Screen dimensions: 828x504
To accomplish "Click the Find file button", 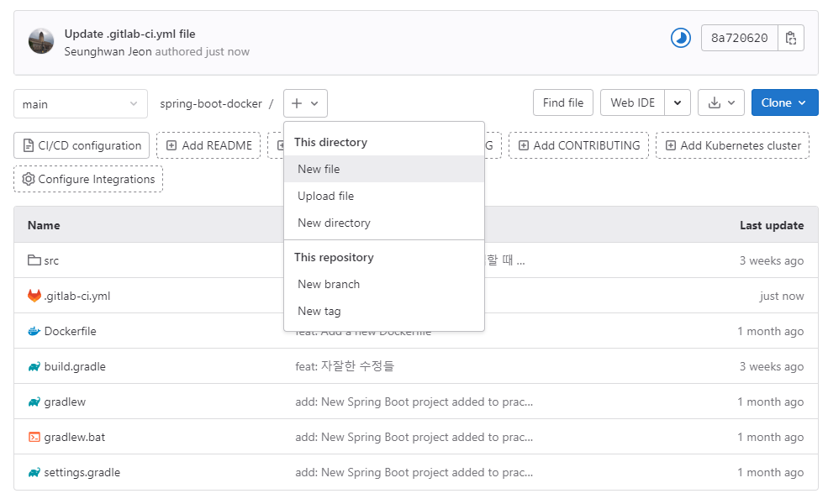I will coord(563,102).
